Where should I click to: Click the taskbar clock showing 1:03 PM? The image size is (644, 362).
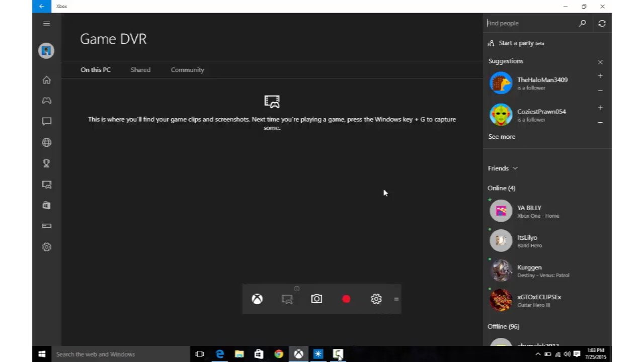[597, 354]
